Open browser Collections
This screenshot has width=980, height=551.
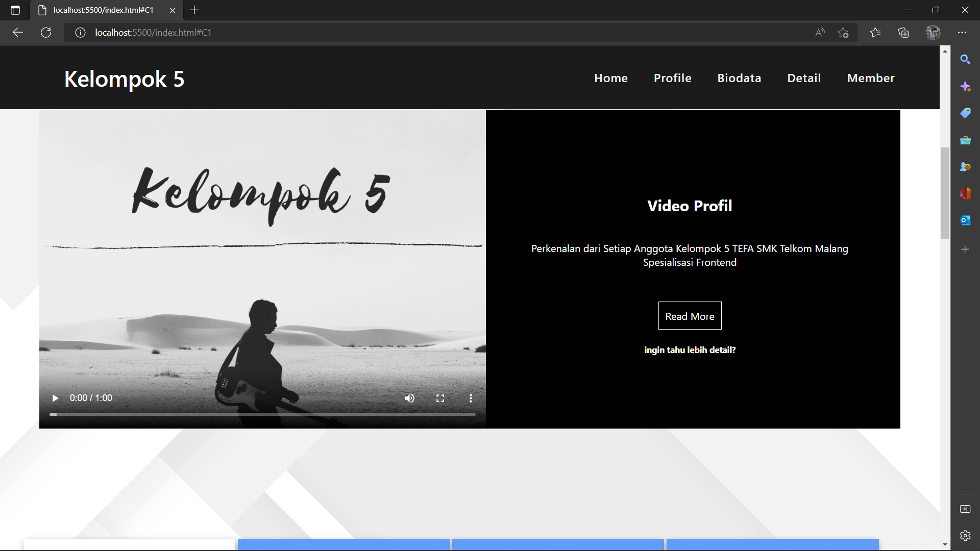[x=903, y=32]
